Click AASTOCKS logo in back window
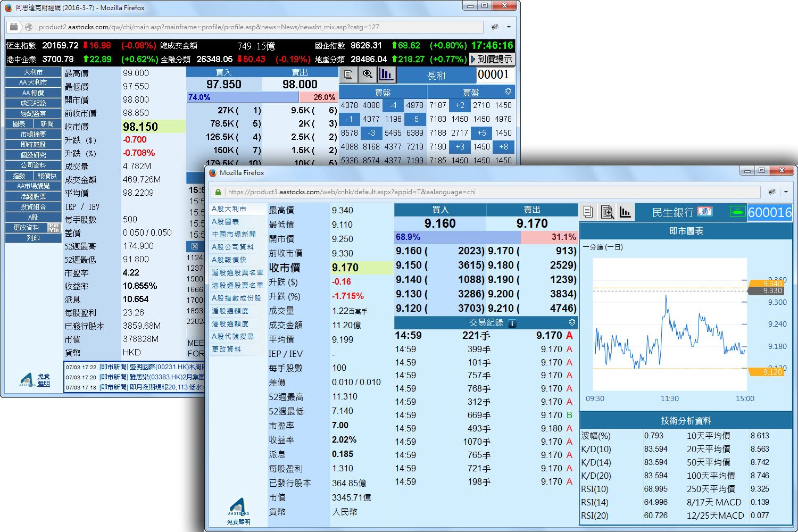The height and width of the screenshot is (532, 798). pos(28,379)
